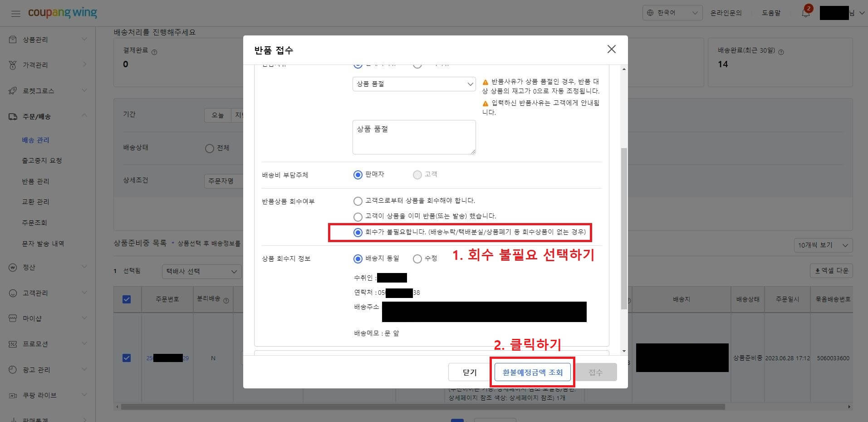The image size is (868, 422).
Task: Open 교환 관리 submenu item
Action: coord(36,202)
